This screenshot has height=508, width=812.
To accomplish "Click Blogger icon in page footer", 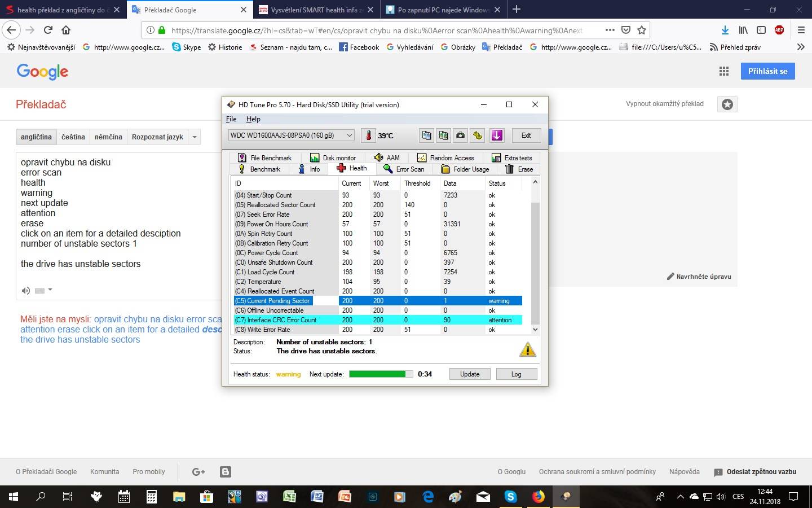I will tap(226, 472).
